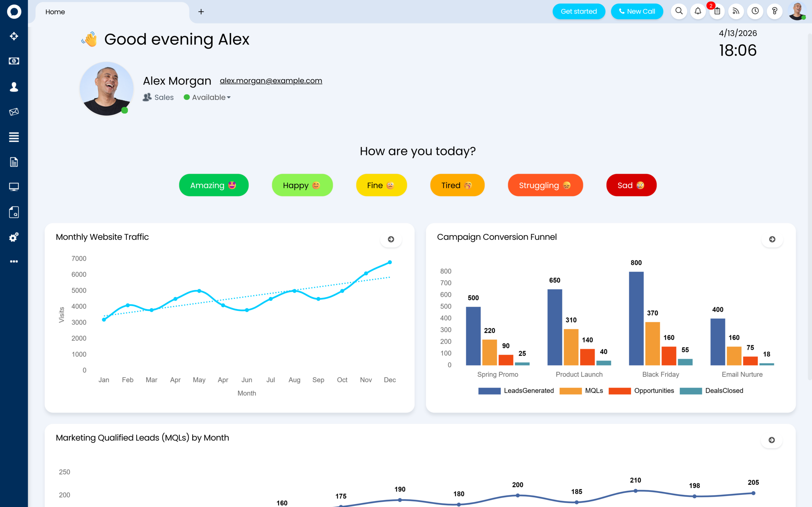Screen dimensions: 812x507
Task: Open the envelope mail icon in sidebar
Action: tap(14, 112)
